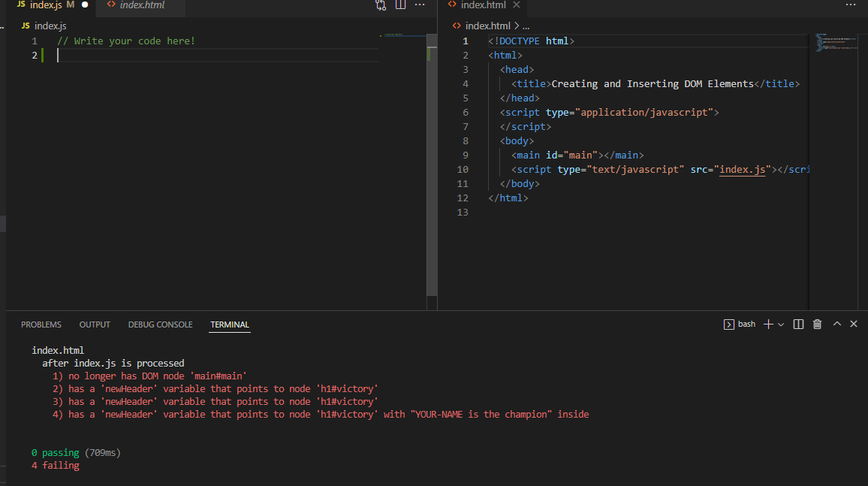Split the terminal pane
This screenshot has height=486, width=868.
point(798,325)
